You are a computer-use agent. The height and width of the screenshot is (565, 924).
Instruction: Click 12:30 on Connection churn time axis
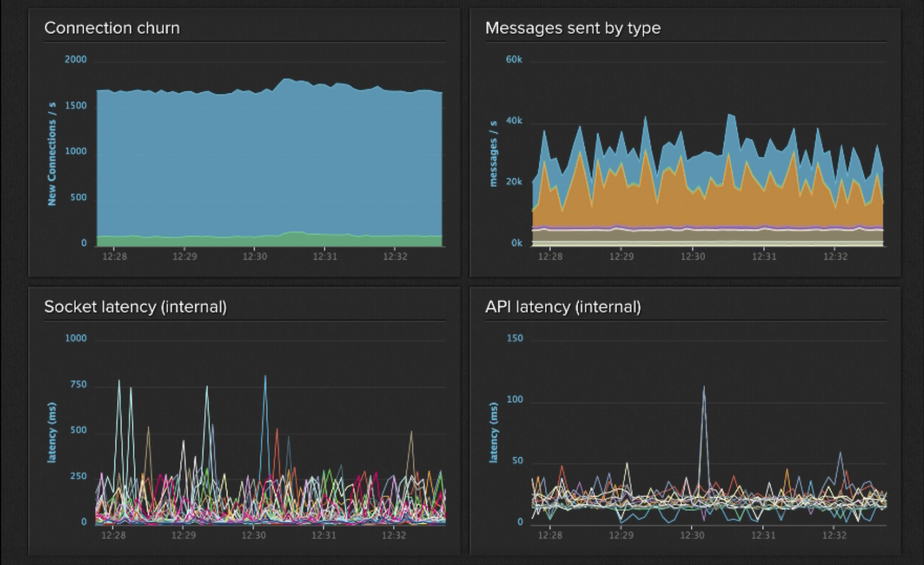[255, 257]
